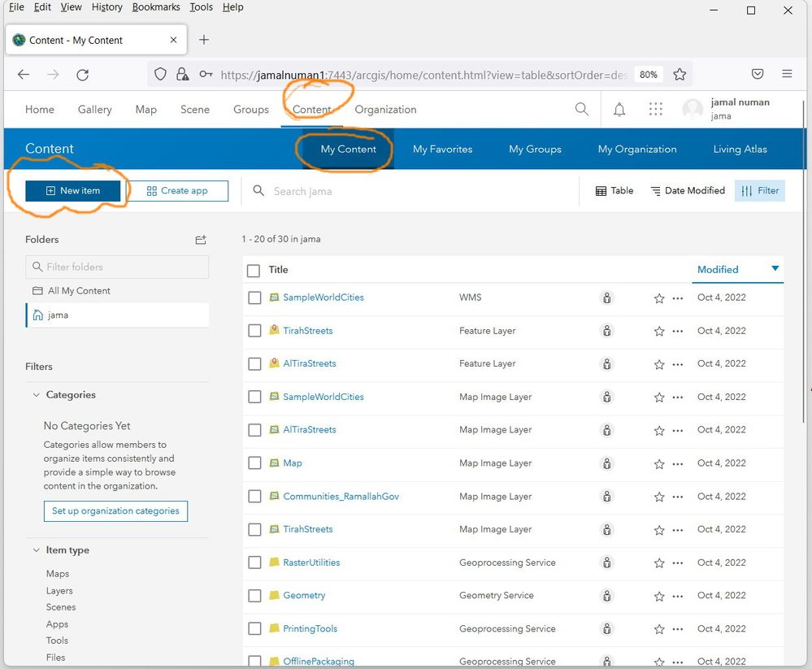The height and width of the screenshot is (669, 812).
Task: Reload the page with the refresh icon
Action: pos(82,75)
